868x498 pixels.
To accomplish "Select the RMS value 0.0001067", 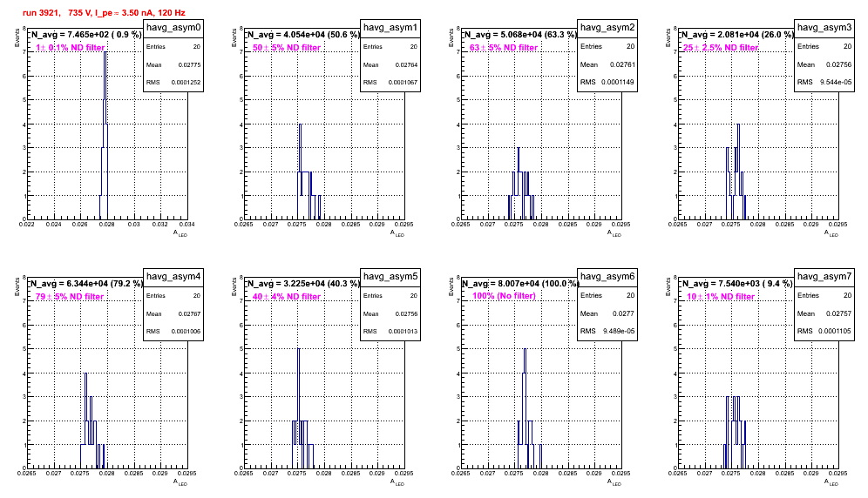I will pyautogui.click(x=403, y=83).
